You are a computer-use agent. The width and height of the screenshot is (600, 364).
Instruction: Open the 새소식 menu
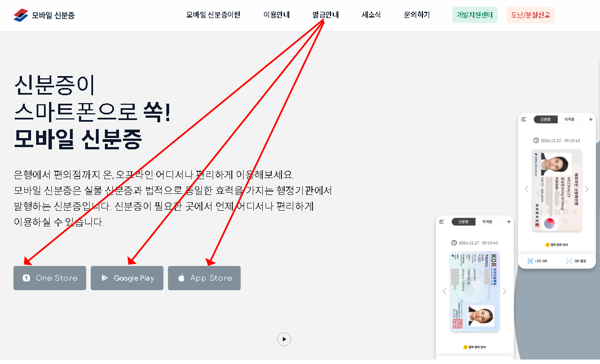371,15
